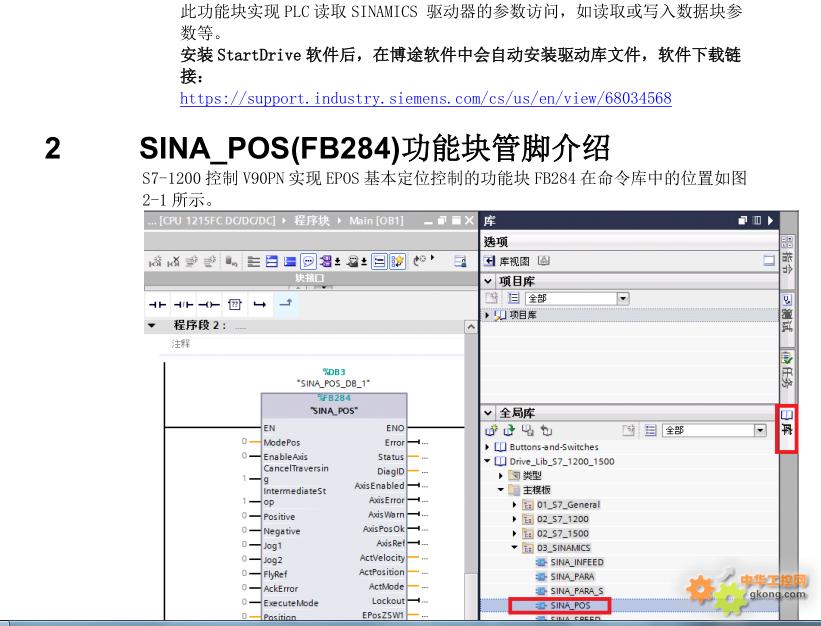Select the SINA_POS function block
821x626 pixels.
pyautogui.click(x=334, y=410)
